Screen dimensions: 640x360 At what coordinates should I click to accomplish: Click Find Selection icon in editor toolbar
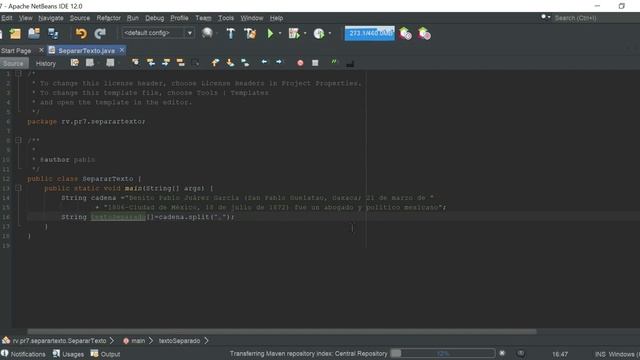coord(135,63)
